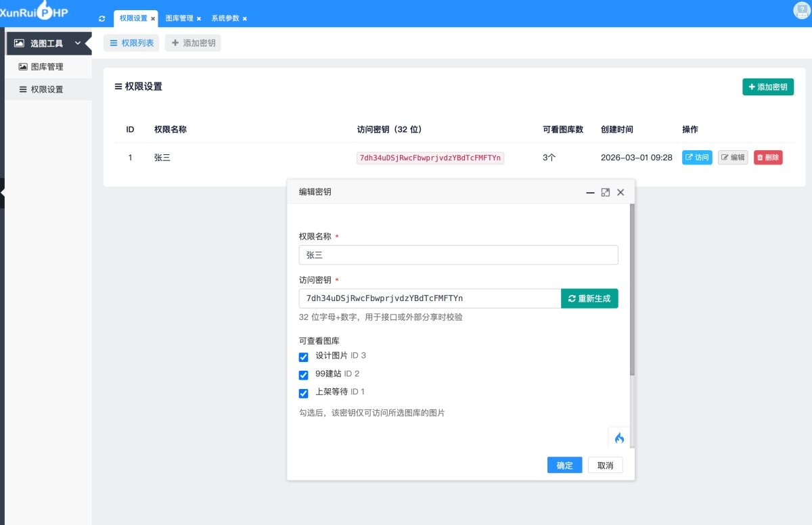Open 权限设置 in the sidebar menu

(x=47, y=89)
